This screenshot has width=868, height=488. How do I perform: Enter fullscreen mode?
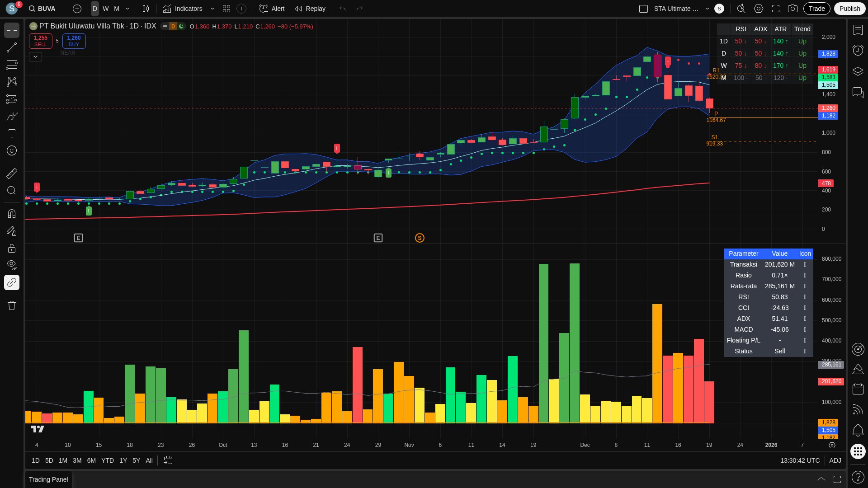coord(776,9)
